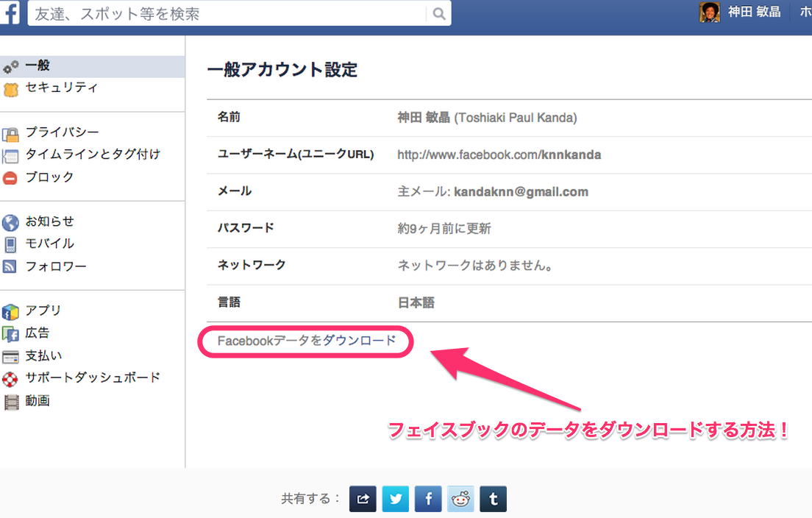The image size is (812, 518).
Task: Click the ads icon beside 広告
Action: [10, 335]
